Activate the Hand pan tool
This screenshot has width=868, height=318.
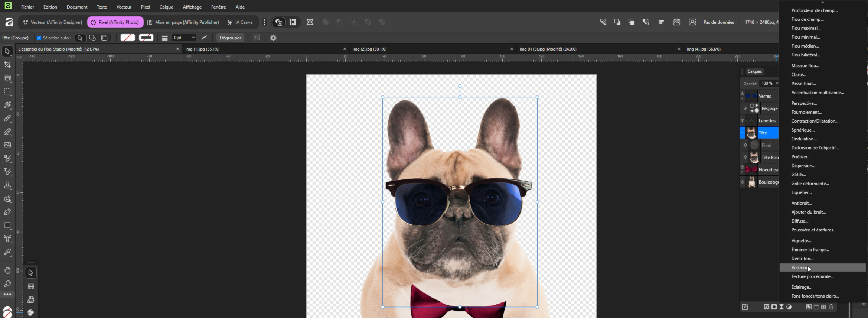[7, 270]
